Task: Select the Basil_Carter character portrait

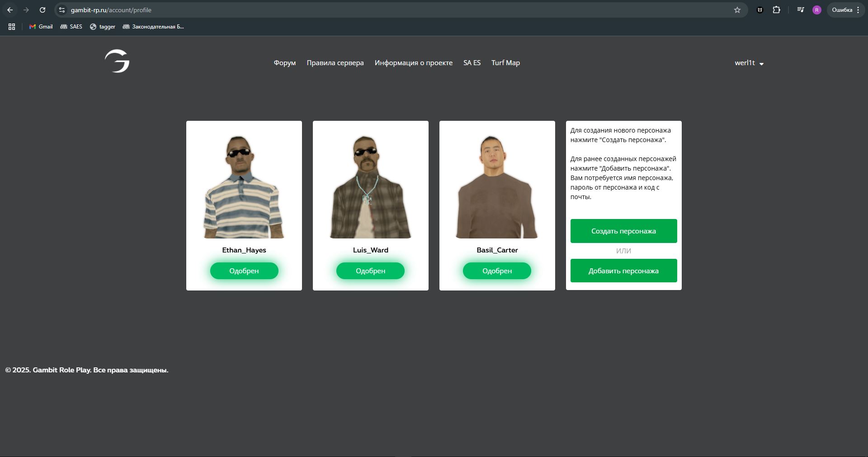Action: point(497,186)
